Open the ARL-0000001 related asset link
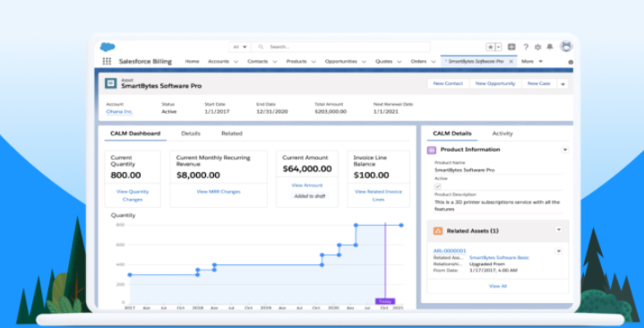644x328 pixels. (450, 251)
